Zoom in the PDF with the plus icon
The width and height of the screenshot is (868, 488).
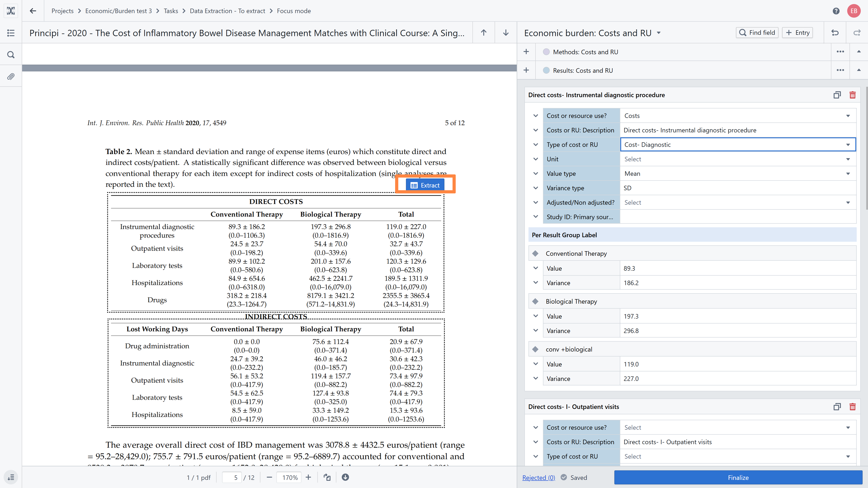click(308, 477)
